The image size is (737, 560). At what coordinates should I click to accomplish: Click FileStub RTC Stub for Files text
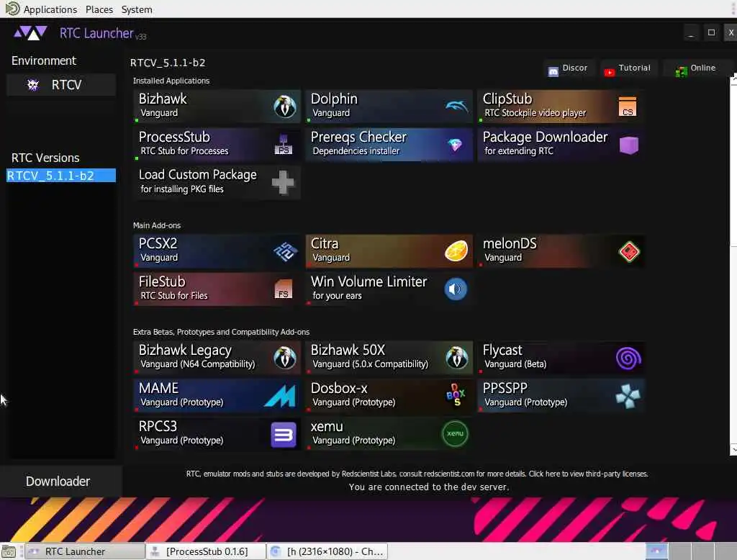174,296
